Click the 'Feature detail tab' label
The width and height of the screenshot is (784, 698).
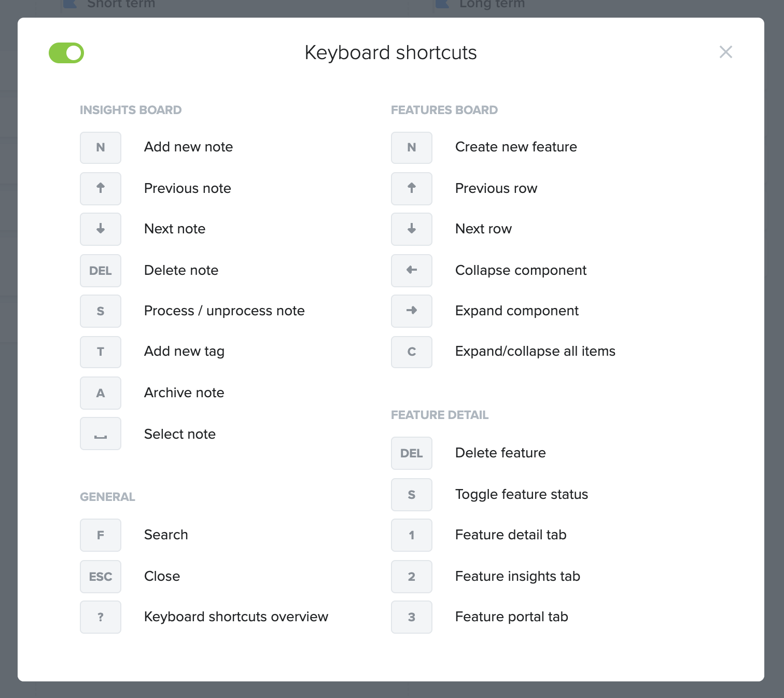[511, 535]
